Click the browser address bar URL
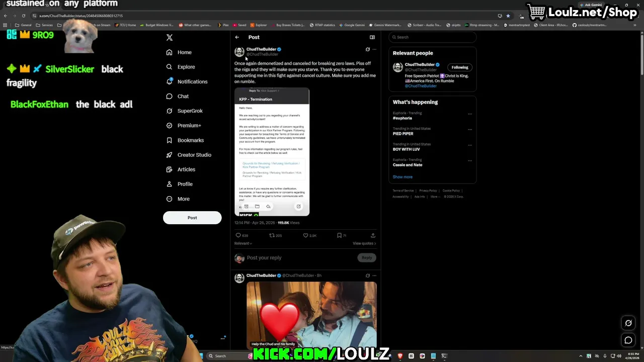This screenshot has height=362, width=644. (x=81, y=16)
